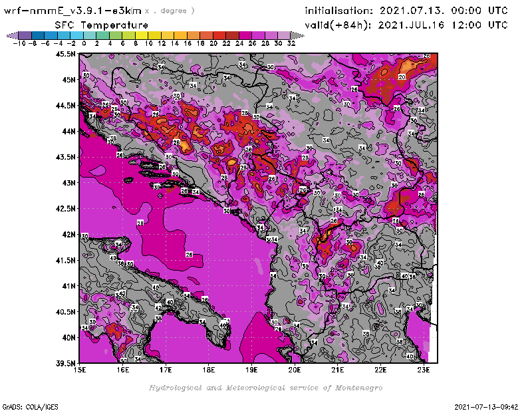
Task: Click the orange legend swatch between 14 and 16
Action: pos(180,36)
